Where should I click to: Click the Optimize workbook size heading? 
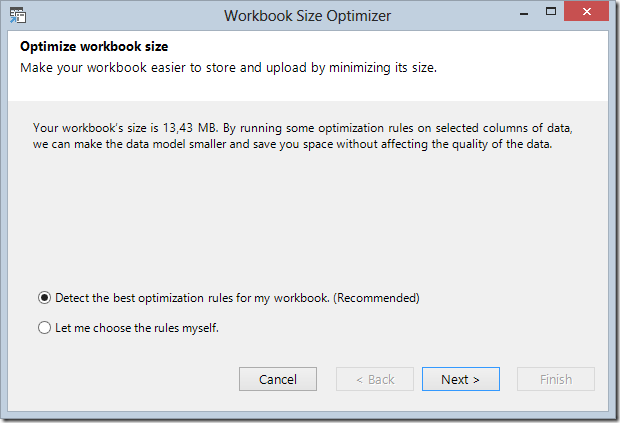(94, 46)
